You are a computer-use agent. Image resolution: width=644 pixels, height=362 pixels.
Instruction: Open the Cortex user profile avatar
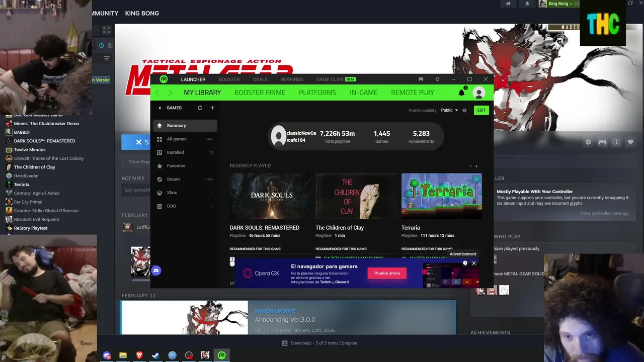(x=479, y=93)
